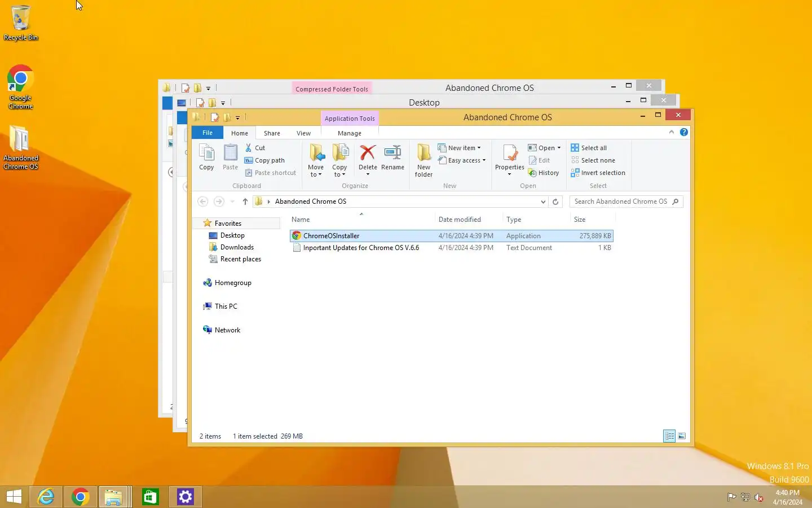Rename the selected file
This screenshot has width=812, height=508.
tap(392, 157)
